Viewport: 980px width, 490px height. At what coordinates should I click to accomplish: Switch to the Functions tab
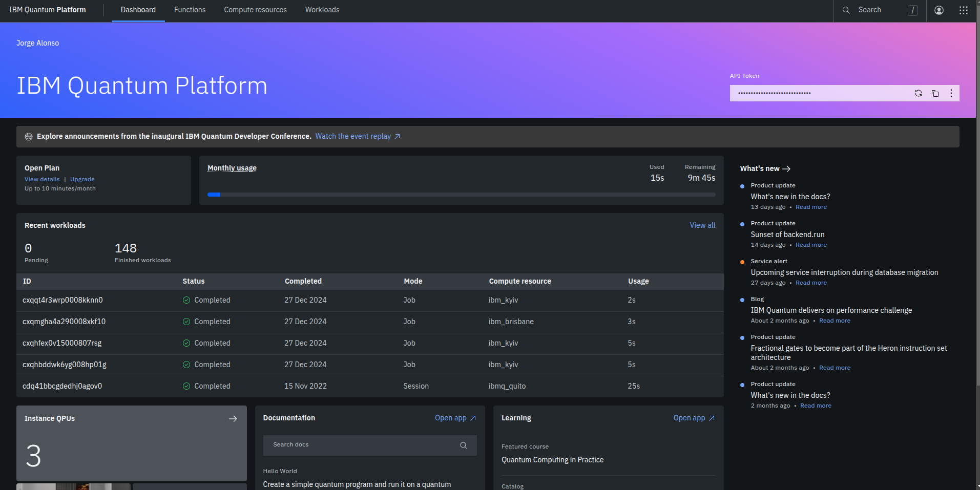click(x=190, y=10)
